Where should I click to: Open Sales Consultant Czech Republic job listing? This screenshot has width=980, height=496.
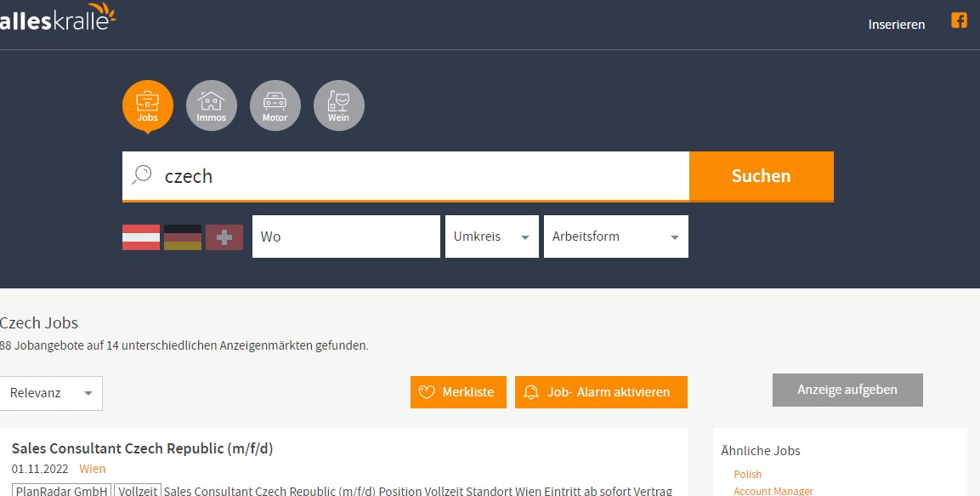[142, 448]
